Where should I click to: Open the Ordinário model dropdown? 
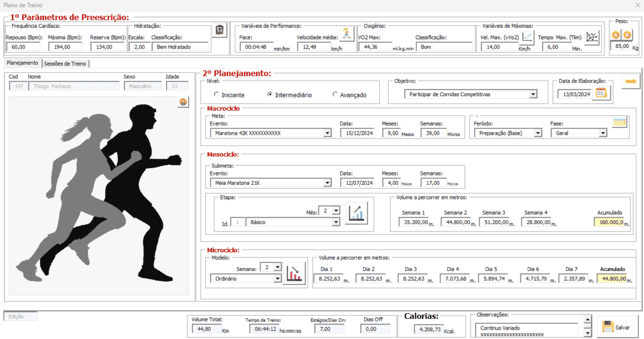[x=277, y=279]
